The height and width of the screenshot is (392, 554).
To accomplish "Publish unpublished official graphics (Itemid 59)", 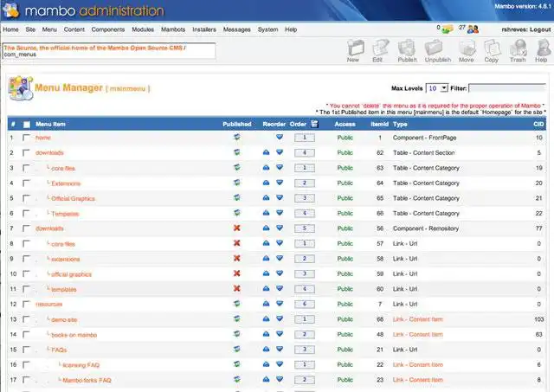I will point(237,273).
